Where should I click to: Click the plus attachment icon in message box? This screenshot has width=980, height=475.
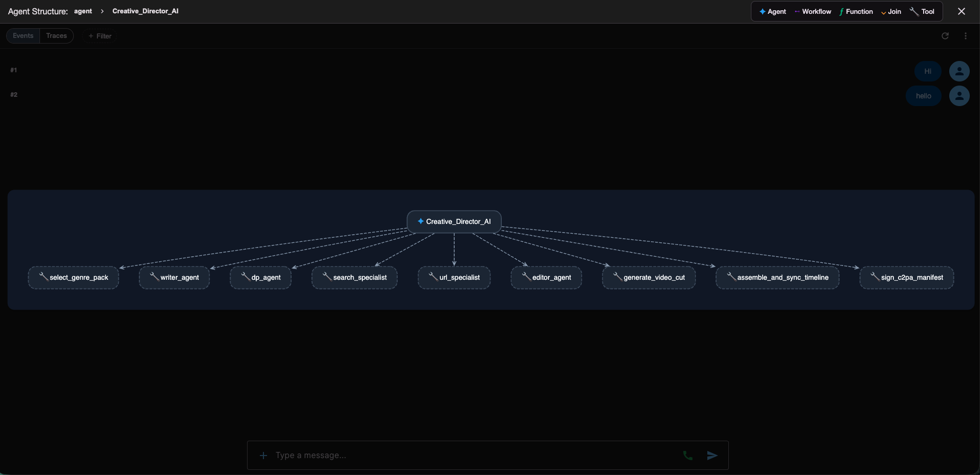tap(263, 456)
